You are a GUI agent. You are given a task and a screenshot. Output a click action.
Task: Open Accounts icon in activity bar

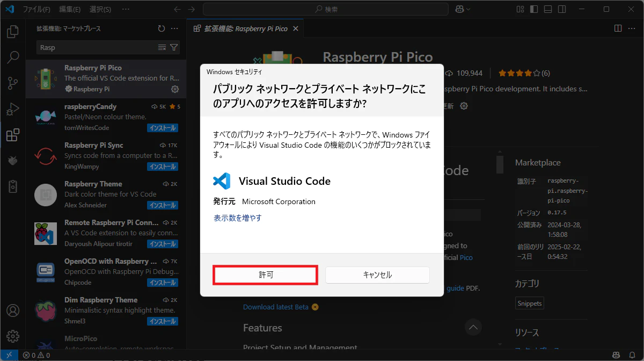(13, 311)
